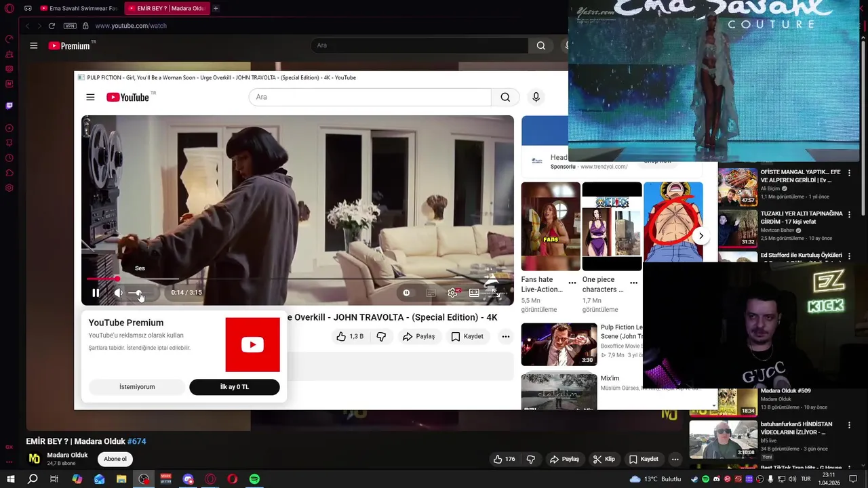
Task: Toggle the Opera VPN badge
Action: click(x=70, y=26)
